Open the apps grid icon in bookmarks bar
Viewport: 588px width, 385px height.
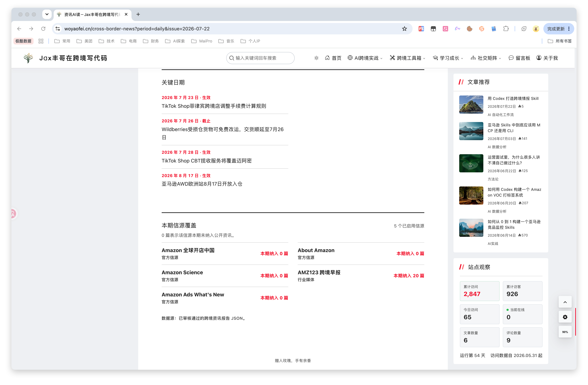click(41, 41)
